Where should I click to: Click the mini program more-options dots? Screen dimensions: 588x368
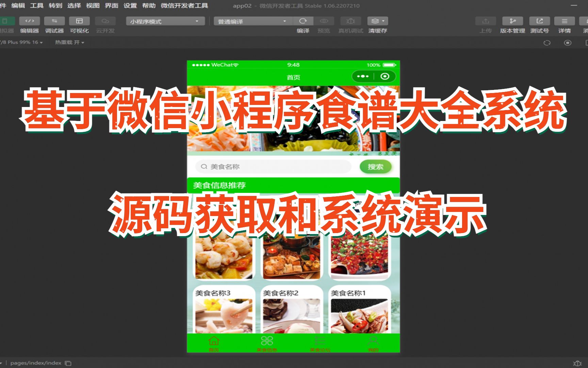tap(363, 76)
